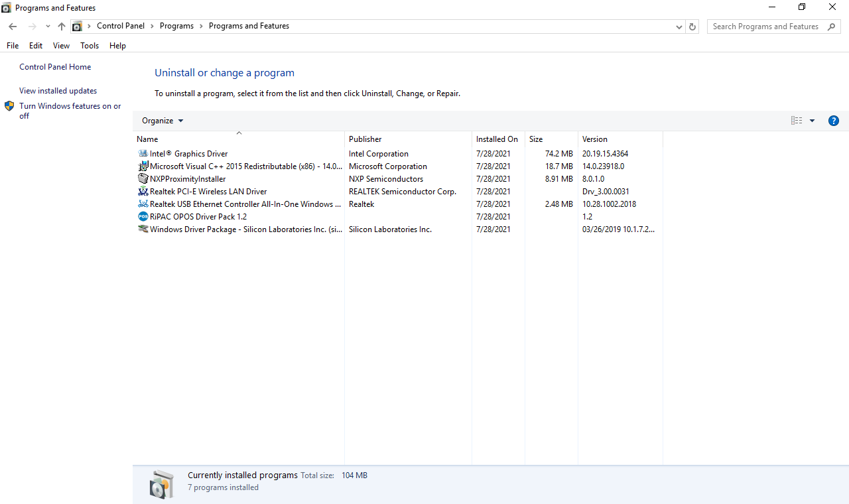Screen dimensions: 849x504
Task: Sort by the Version column header
Action: click(620, 139)
